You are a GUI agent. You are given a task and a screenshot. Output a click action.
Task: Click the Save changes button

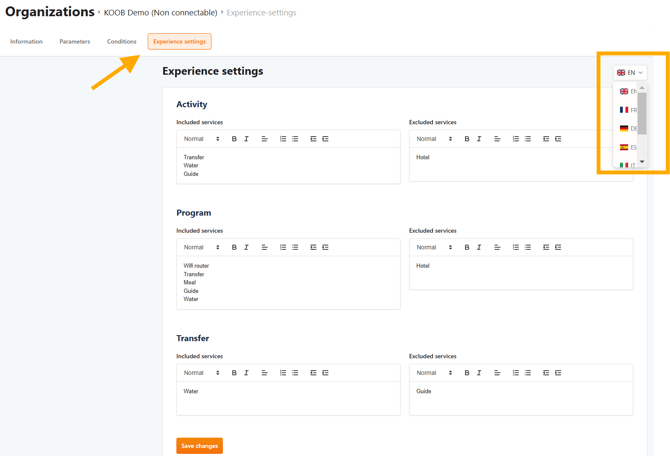point(199,446)
